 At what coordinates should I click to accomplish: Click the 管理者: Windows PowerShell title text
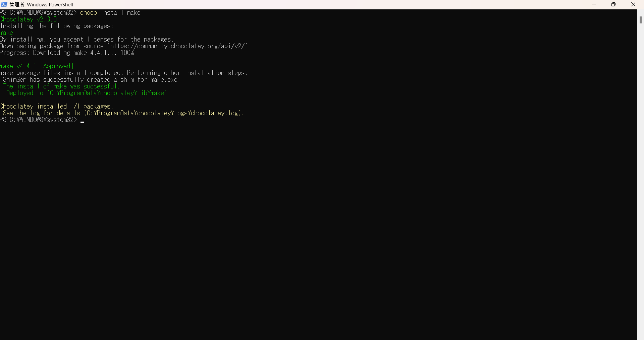(41, 4)
